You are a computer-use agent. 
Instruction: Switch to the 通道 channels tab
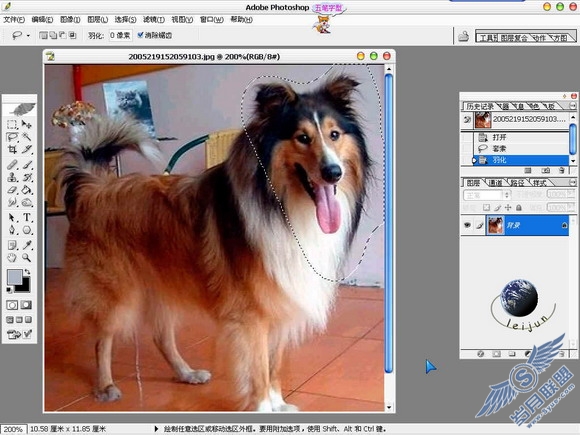pyautogui.click(x=495, y=183)
